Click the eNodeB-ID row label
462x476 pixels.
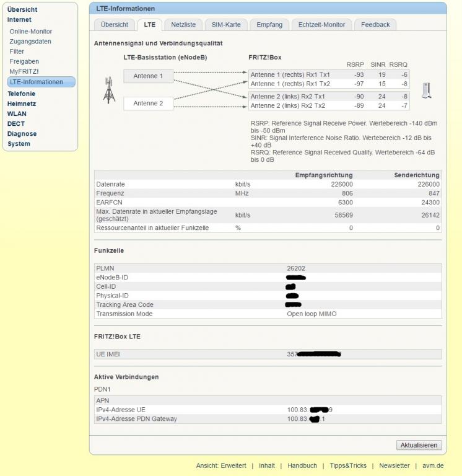[112, 278]
